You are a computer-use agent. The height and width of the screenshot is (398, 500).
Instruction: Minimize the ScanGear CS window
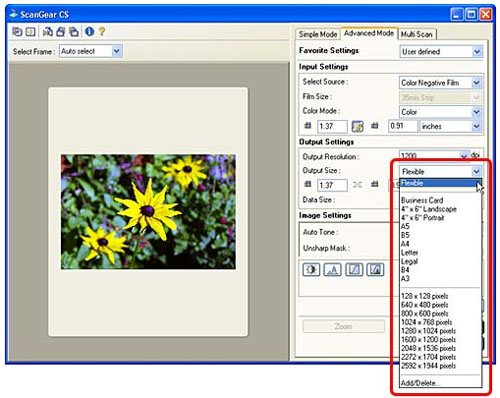click(x=457, y=14)
